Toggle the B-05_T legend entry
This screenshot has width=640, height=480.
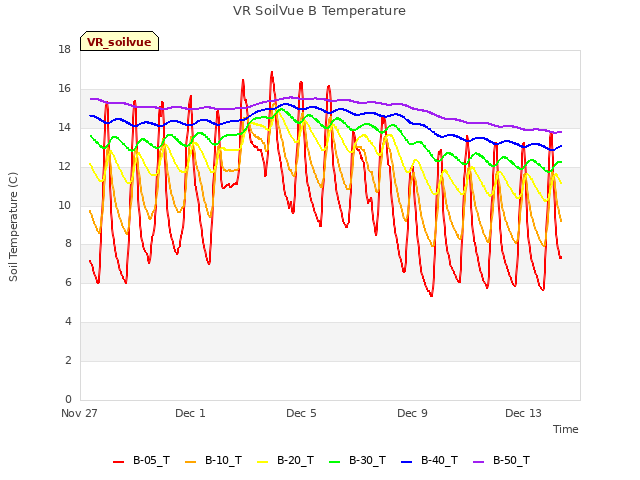pyautogui.click(x=141, y=460)
